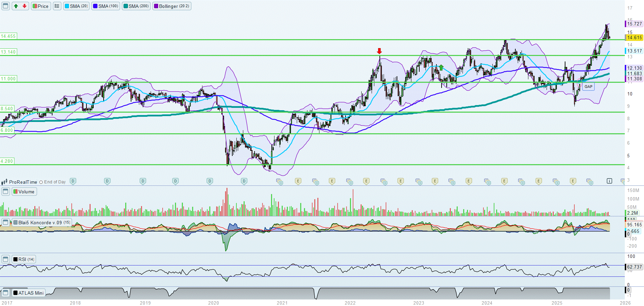Image resolution: width=644 pixels, height=306 pixels.
Task: Click the info icon near 2026
Action: coord(609,181)
